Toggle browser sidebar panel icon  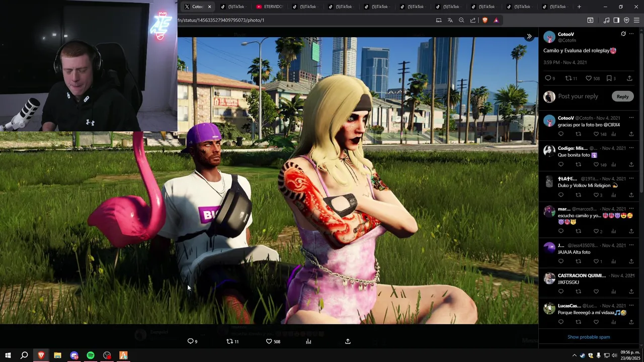(616, 20)
